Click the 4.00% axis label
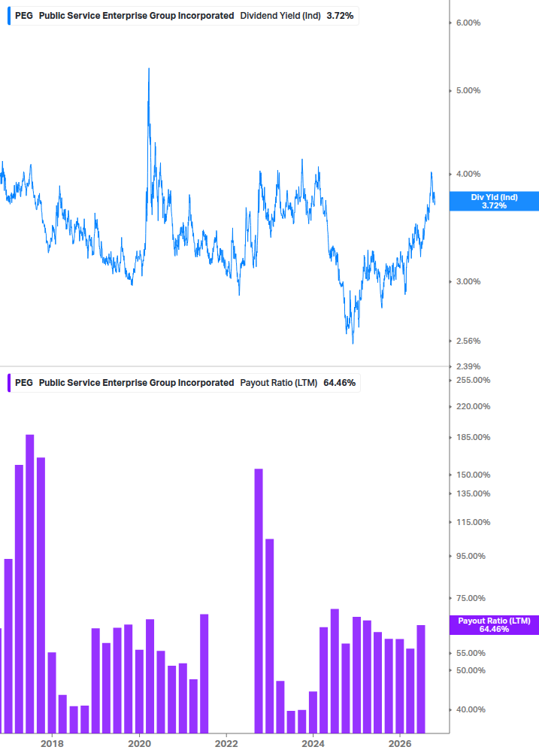The width and height of the screenshot is (539, 756). tap(468, 174)
